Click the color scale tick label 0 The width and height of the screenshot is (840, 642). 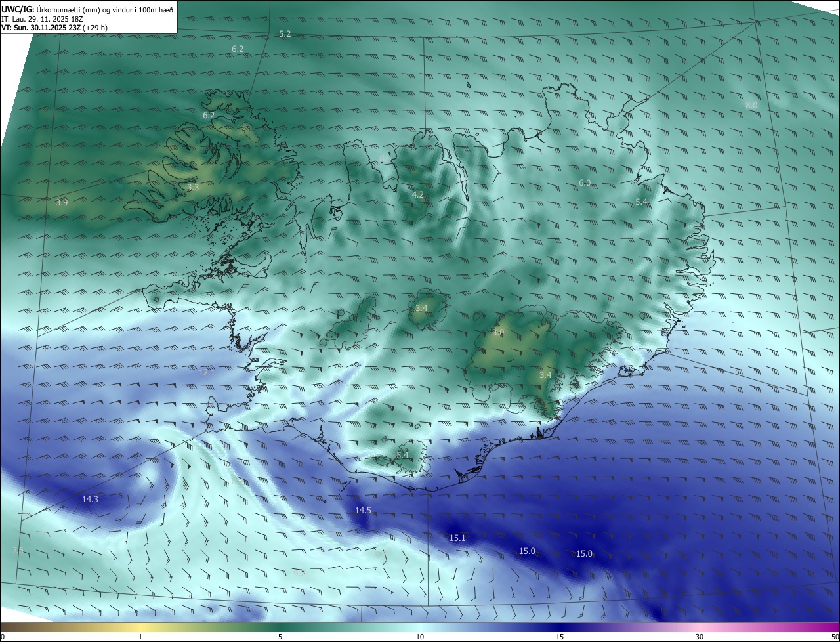click(3, 637)
